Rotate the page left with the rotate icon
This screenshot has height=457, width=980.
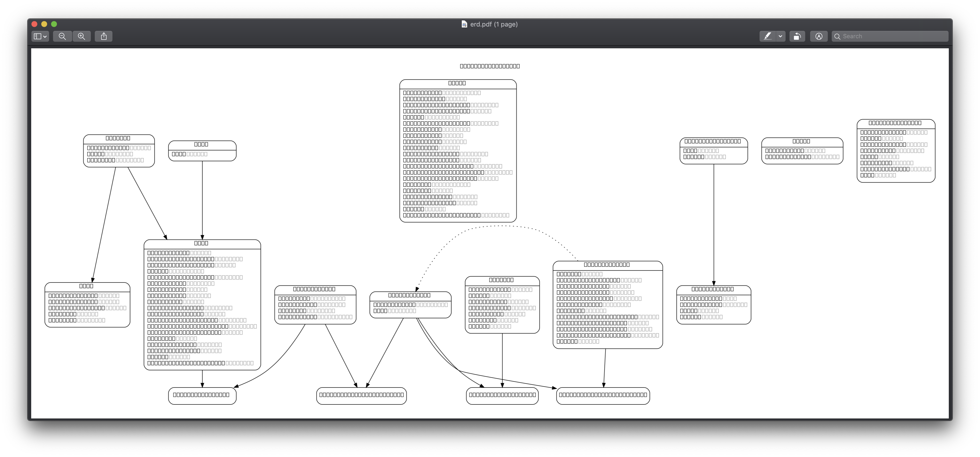(798, 36)
